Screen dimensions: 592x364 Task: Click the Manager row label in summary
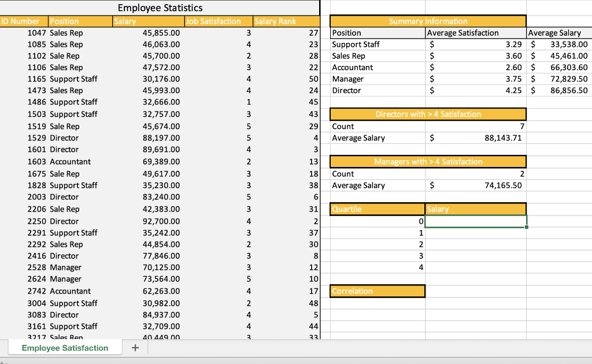tap(378, 79)
